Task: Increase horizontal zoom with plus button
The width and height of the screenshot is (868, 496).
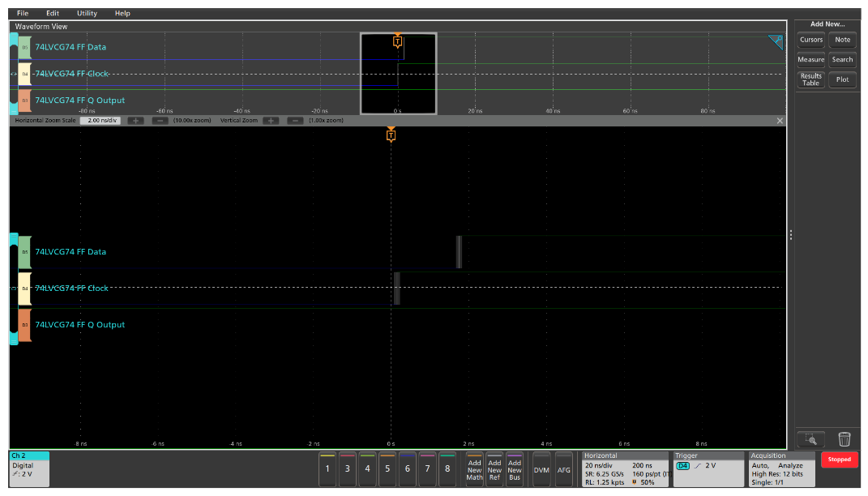Action: tap(138, 120)
